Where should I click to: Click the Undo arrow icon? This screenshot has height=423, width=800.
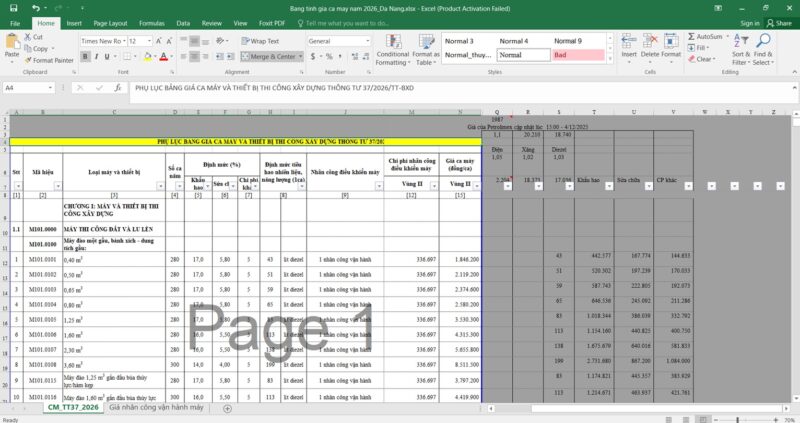(x=35, y=8)
